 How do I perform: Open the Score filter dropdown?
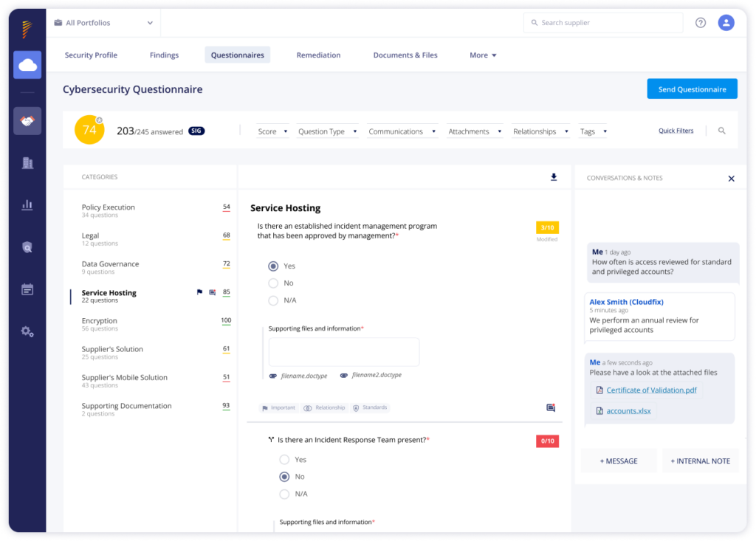pyautogui.click(x=273, y=131)
